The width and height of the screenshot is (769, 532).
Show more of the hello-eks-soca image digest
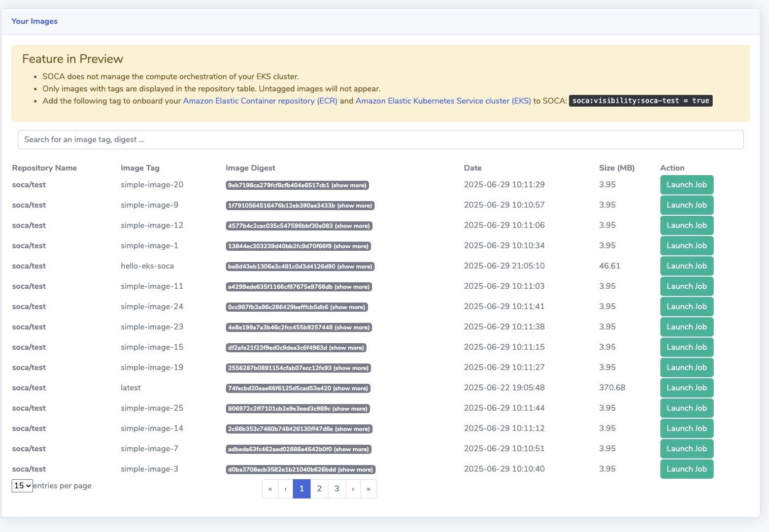(355, 267)
